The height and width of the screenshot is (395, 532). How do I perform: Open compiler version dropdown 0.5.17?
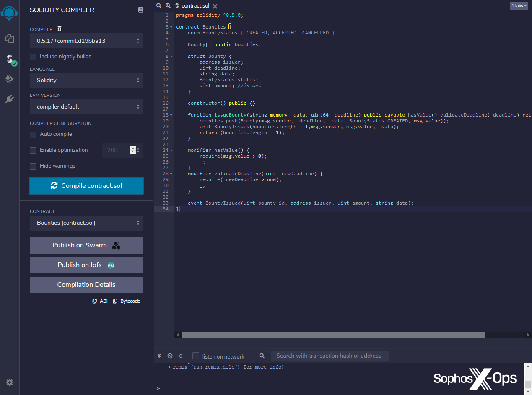pyautogui.click(x=86, y=41)
